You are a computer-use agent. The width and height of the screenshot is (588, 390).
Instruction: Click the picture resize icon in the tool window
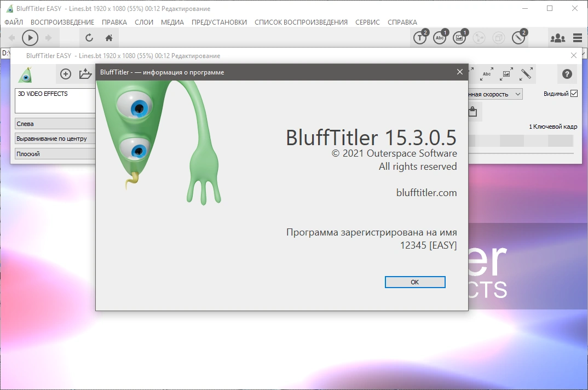[506, 74]
